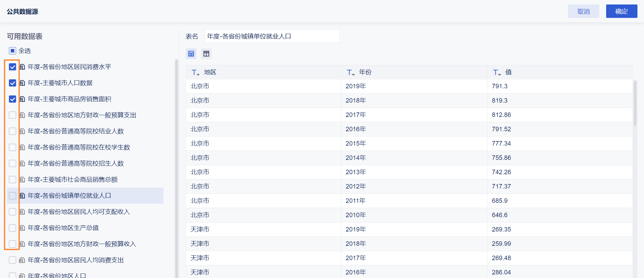Open field type dropdown for 值 column
This screenshot has width=644, height=278.
tap(497, 72)
